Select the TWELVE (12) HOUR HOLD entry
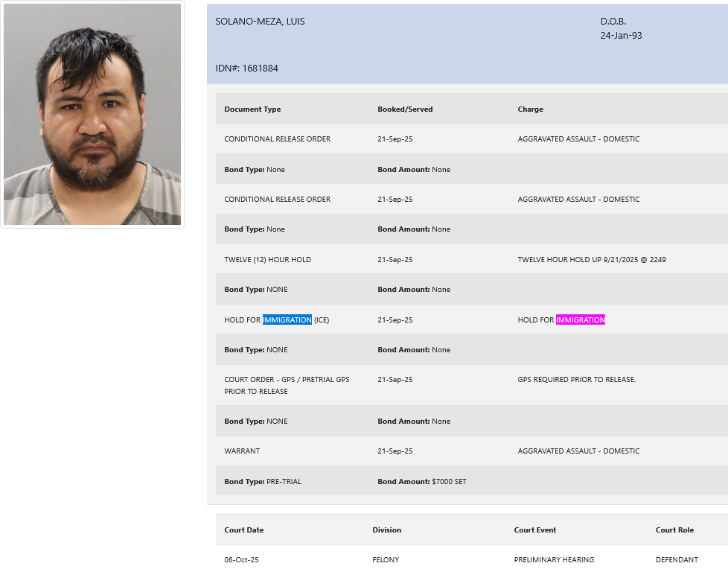The height and width of the screenshot is (569, 728). click(267, 260)
